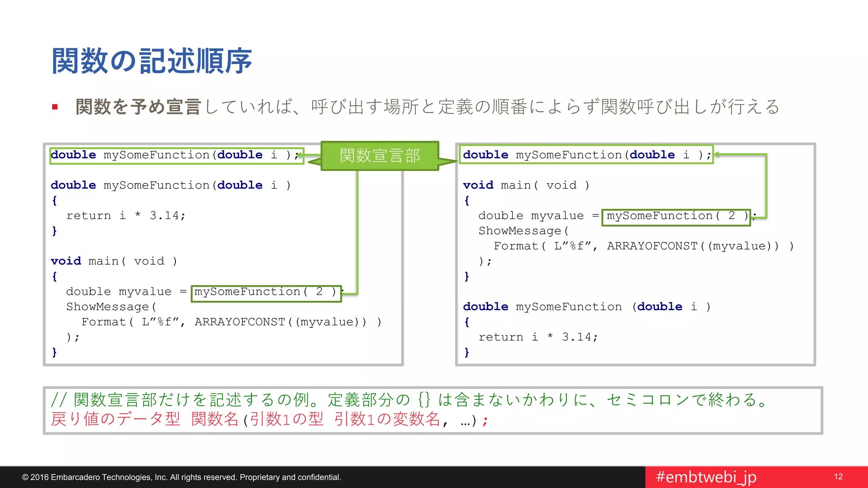
Task: Click the #embtwebi_jp hashtag
Action: click(x=706, y=477)
